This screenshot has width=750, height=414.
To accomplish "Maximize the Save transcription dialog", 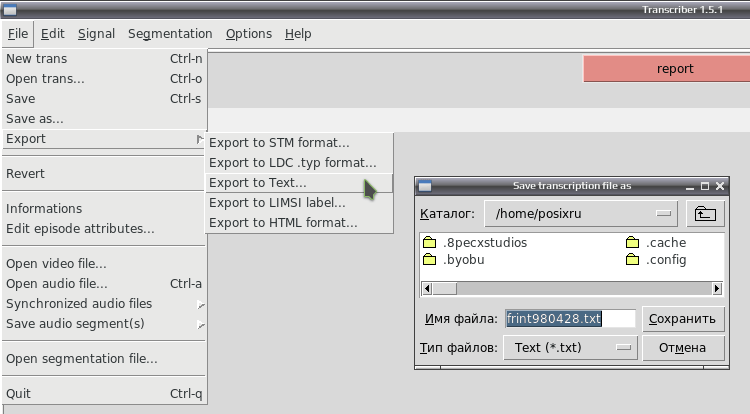I will click(705, 186).
